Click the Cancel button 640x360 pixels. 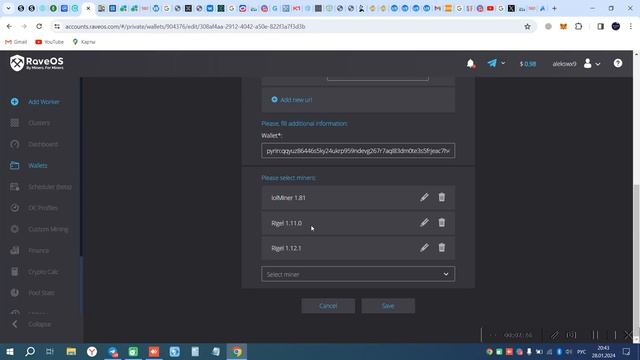coord(328,306)
